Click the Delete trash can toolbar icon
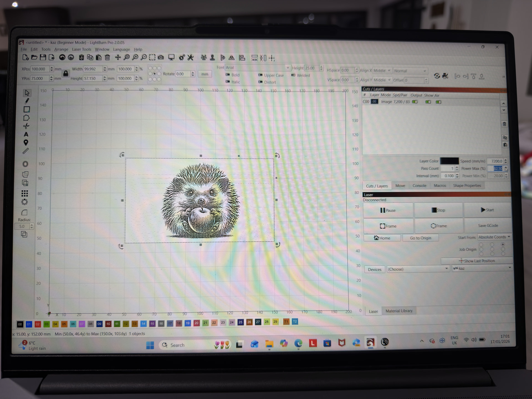 (x=107, y=58)
